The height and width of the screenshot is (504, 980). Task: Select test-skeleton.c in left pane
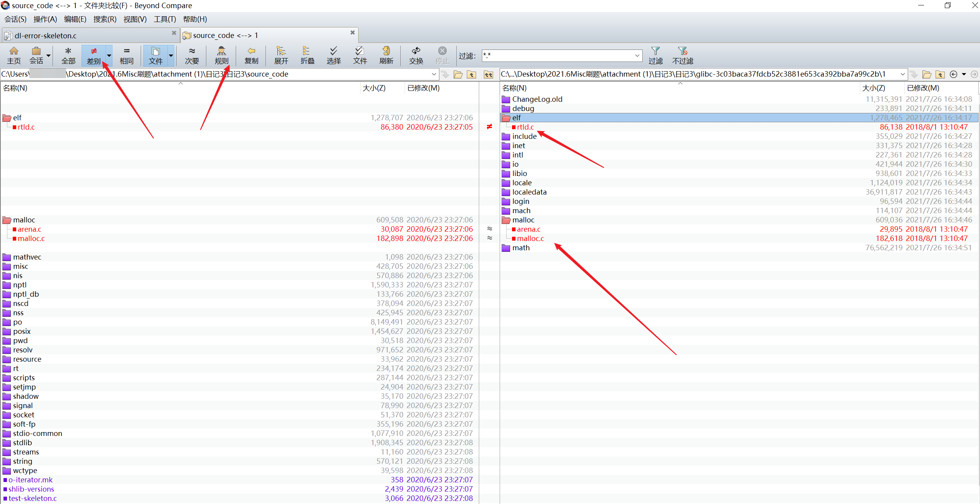(x=32, y=499)
